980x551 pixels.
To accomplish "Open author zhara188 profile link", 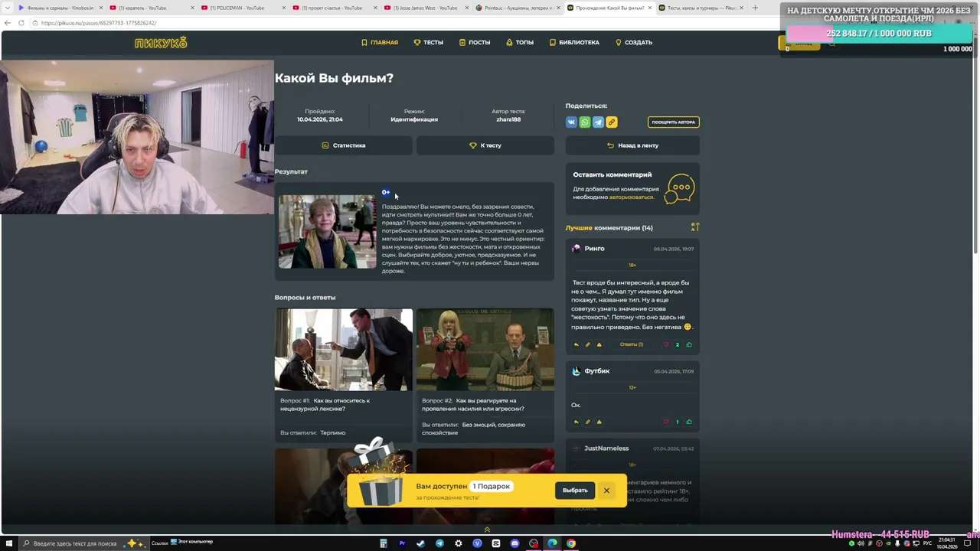I will click(508, 120).
